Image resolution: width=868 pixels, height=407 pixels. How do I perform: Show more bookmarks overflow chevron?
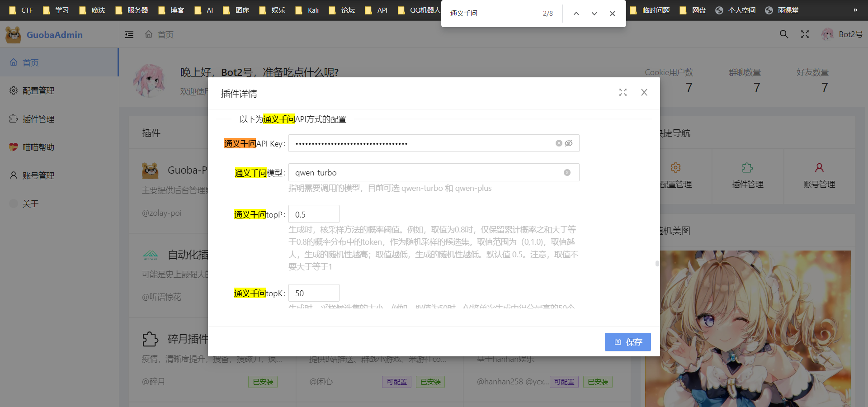[x=855, y=10]
